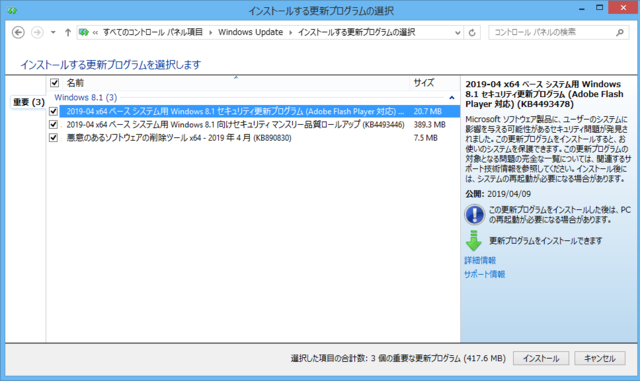Click the インストールする更新プログラムの選択 breadcrumb
The height and width of the screenshot is (381, 640).
(356, 32)
